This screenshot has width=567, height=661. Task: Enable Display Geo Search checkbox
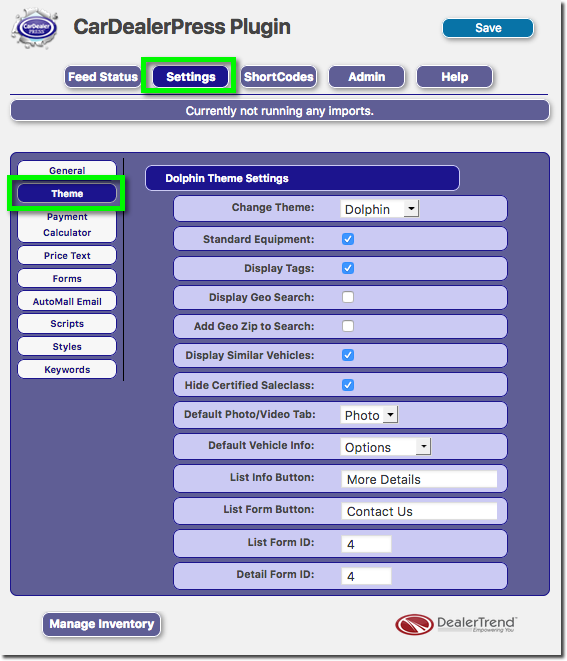(348, 297)
